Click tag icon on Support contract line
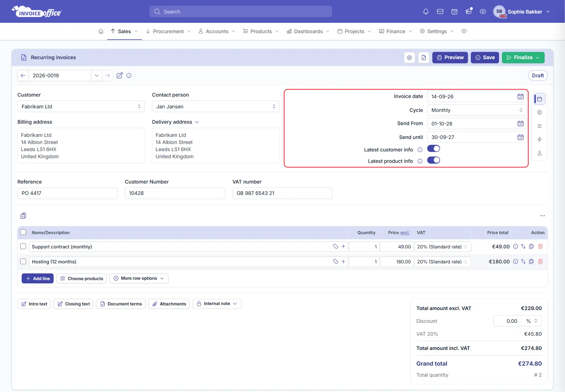 (x=335, y=247)
